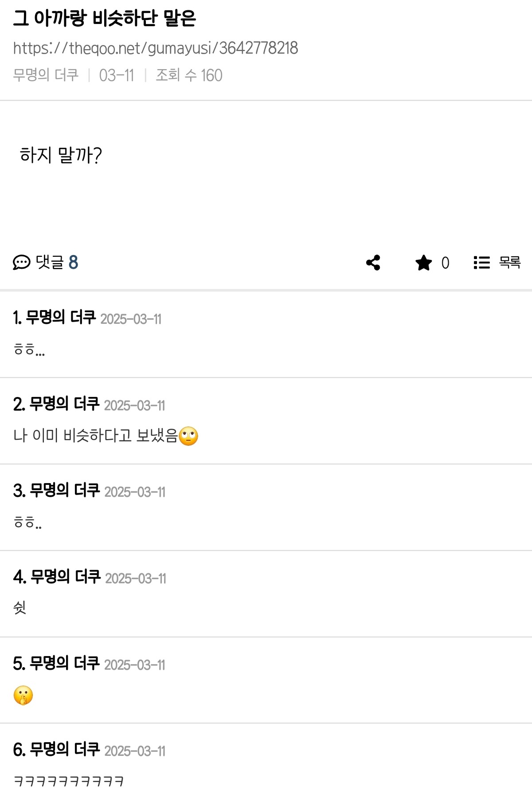Click the date of comment 3
This screenshot has height=802, width=532.
[135, 492]
